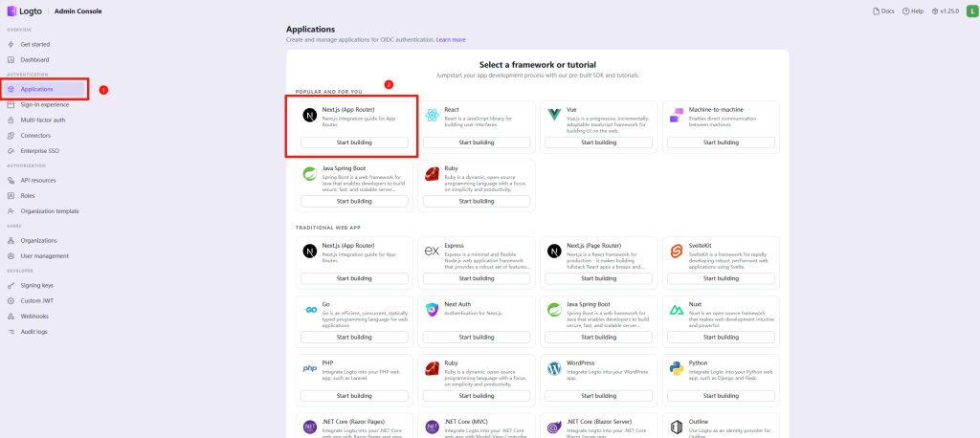Click the Machine-to-machine icon
This screenshot has height=438, width=980.
point(677,115)
